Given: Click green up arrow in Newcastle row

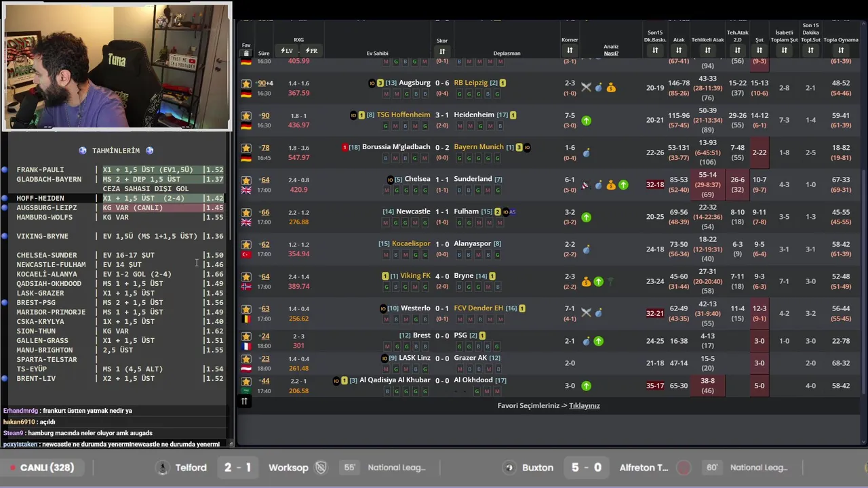Looking at the screenshot, I should tap(587, 218).
